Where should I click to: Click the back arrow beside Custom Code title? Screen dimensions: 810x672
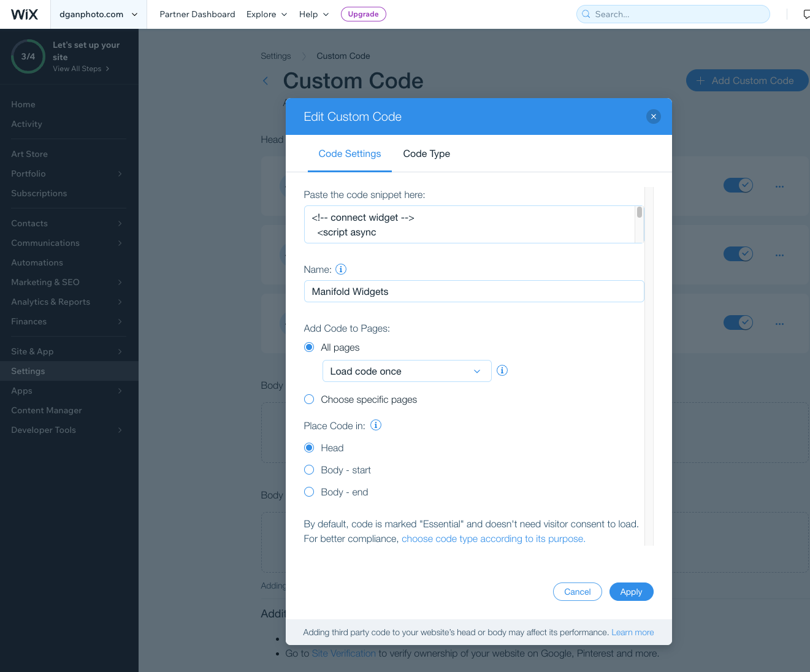pos(266,81)
